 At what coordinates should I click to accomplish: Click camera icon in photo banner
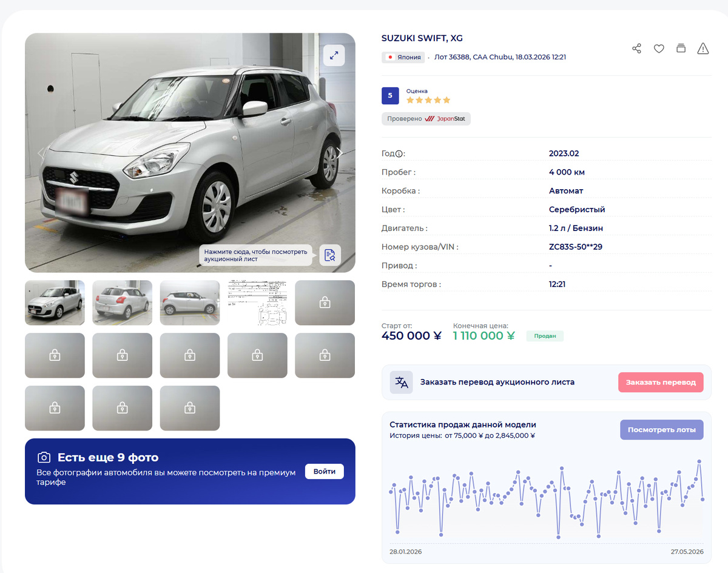click(44, 458)
